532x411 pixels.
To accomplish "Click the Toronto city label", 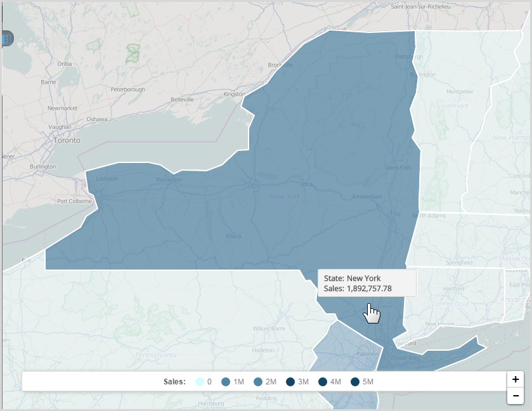I will [67, 140].
